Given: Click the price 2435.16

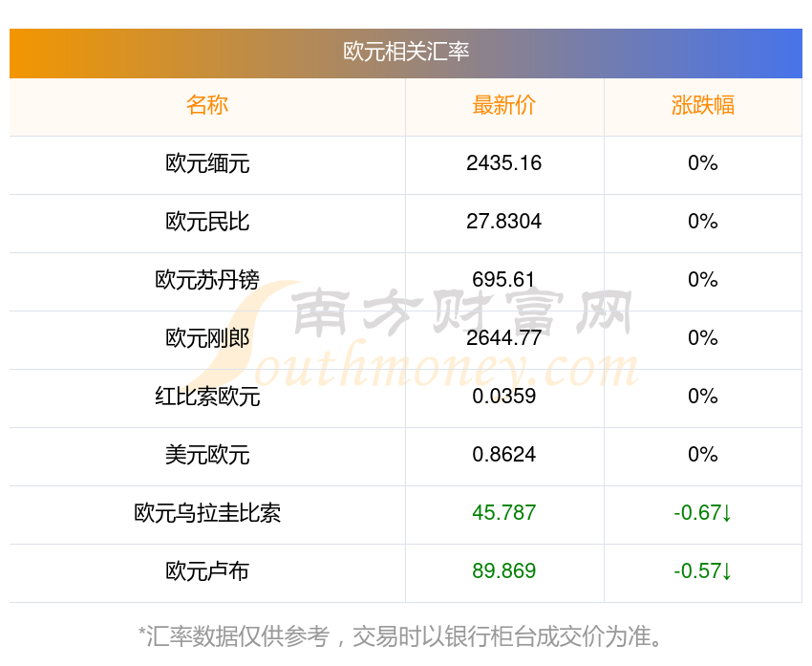Looking at the screenshot, I should pos(503,163).
